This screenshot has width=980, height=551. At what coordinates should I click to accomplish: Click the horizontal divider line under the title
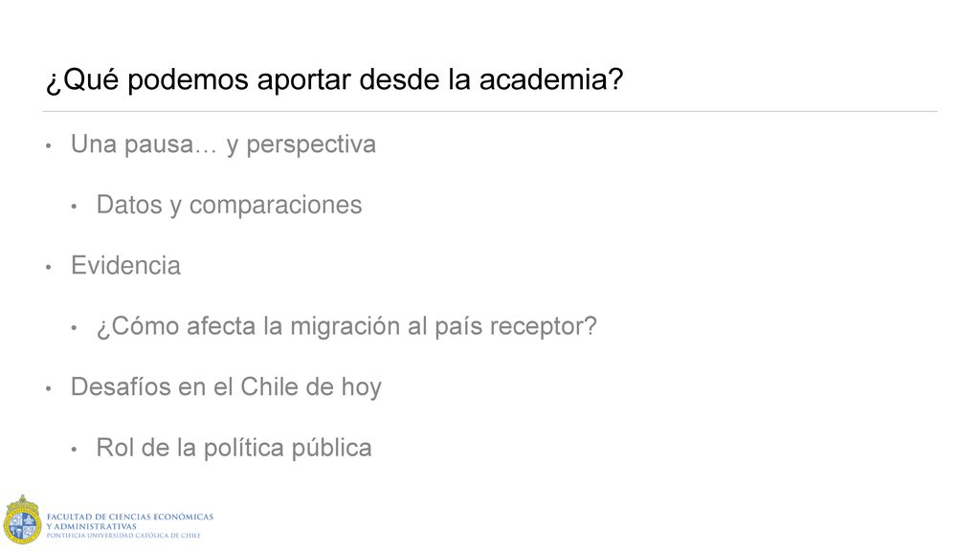coord(490,112)
